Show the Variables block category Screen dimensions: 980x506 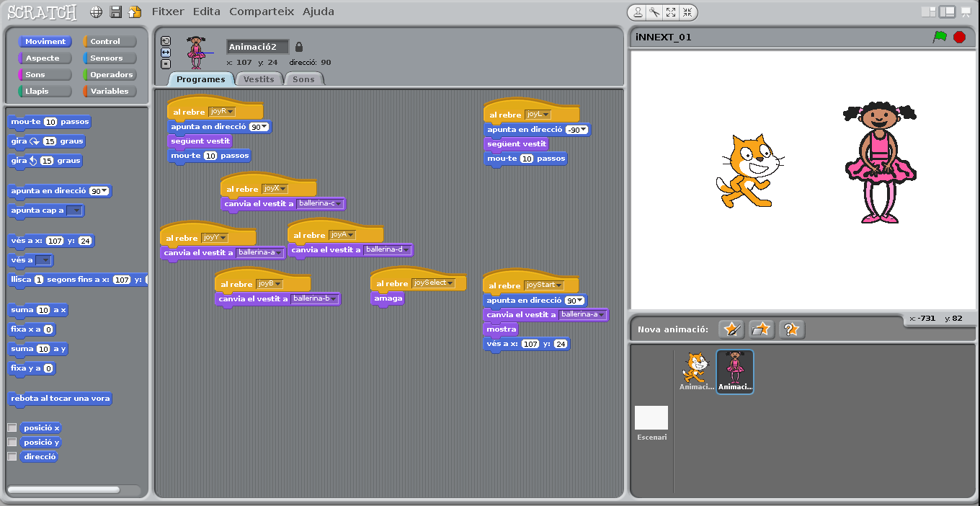110,92
